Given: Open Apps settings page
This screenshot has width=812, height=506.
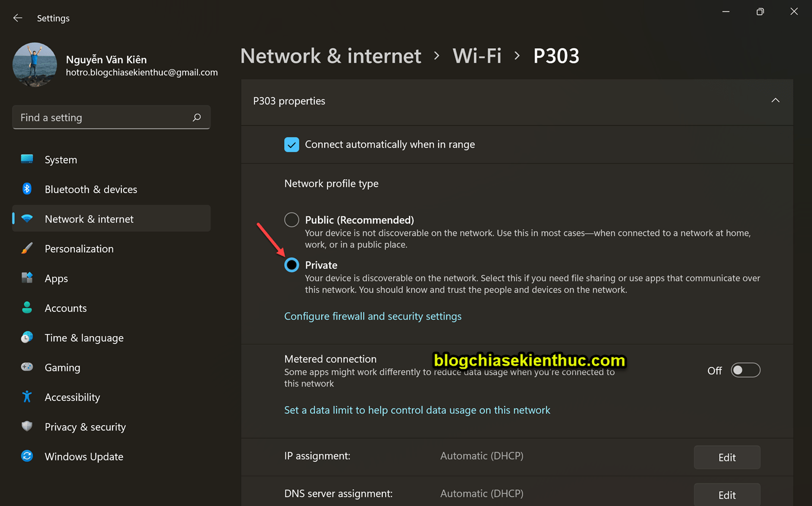Looking at the screenshot, I should (111, 278).
